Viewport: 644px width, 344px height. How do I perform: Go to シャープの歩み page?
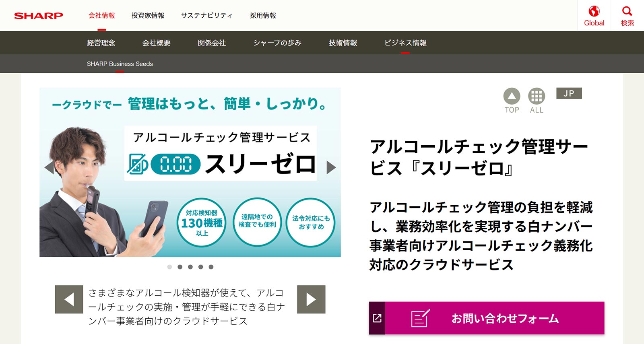click(277, 43)
